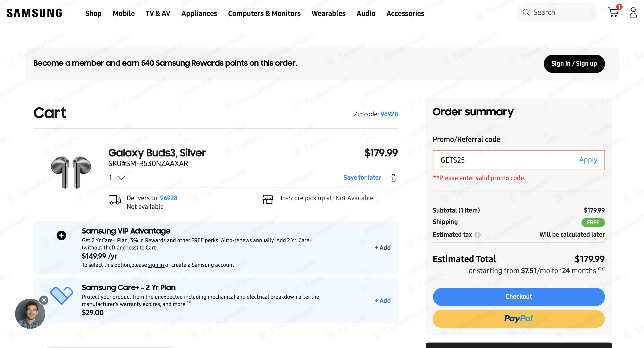Screen dimensions: 644x348
Task: Pay with the PayPal button
Action: pyautogui.click(x=519, y=319)
